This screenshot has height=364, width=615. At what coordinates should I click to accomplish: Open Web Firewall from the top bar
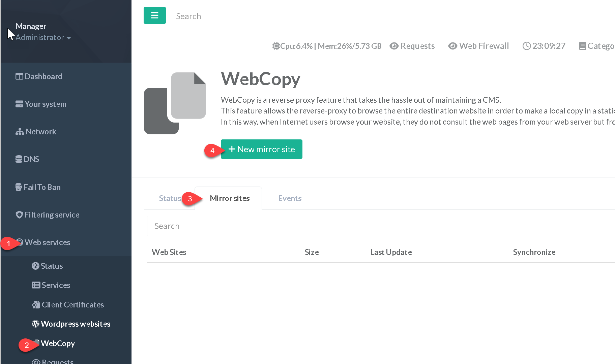(478, 46)
